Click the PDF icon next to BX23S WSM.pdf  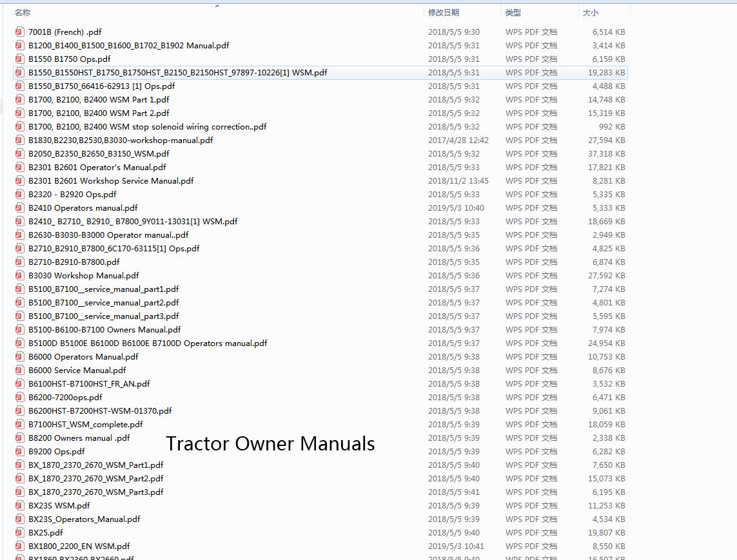[x=19, y=505]
